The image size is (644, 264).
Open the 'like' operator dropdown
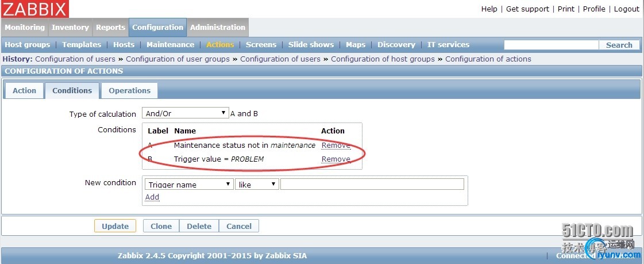click(x=257, y=185)
